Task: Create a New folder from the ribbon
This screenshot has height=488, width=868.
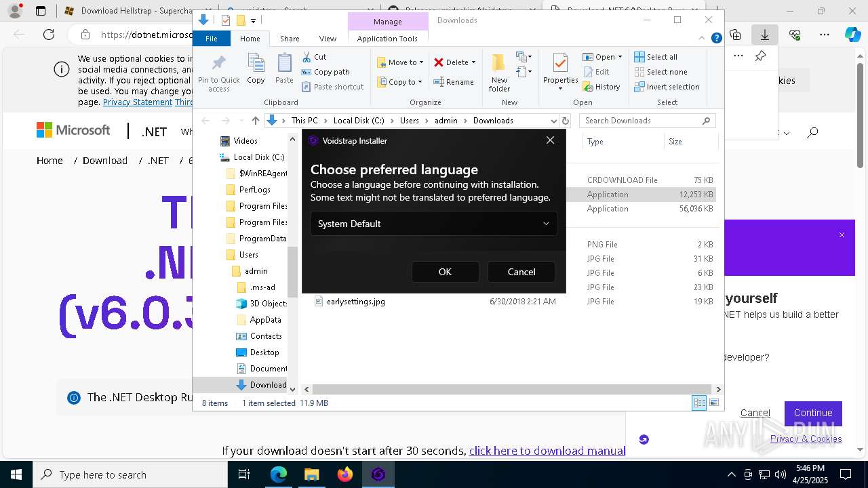Action: coord(499,73)
